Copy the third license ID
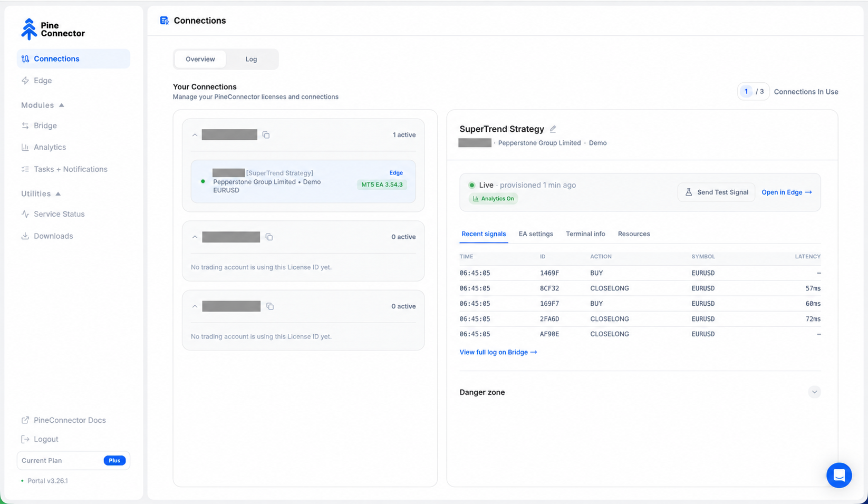868x504 pixels. point(270,306)
